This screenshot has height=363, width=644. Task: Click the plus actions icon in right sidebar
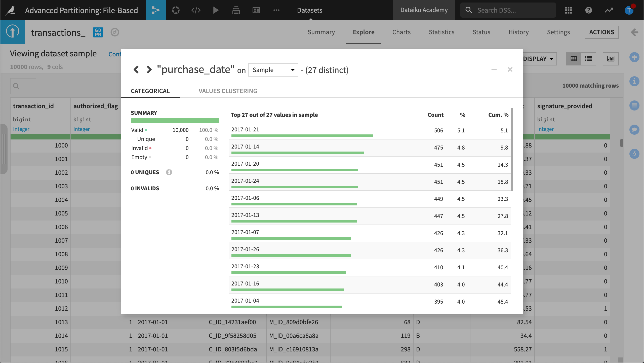634,57
